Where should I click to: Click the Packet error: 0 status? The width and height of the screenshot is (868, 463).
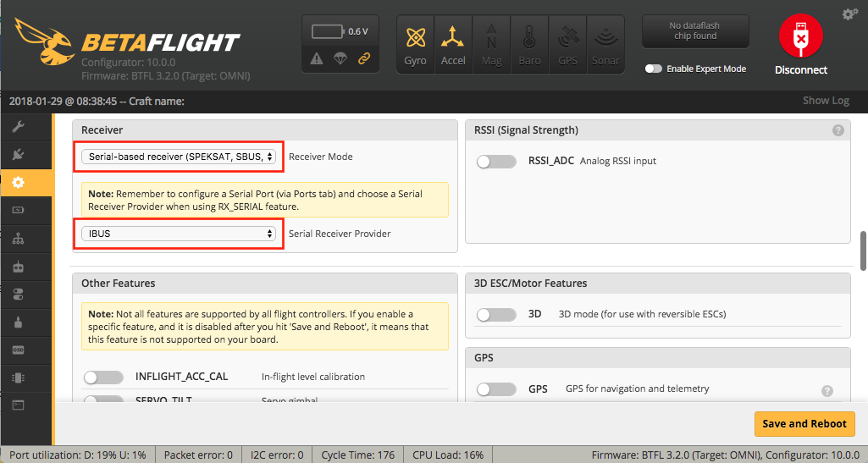click(198, 455)
